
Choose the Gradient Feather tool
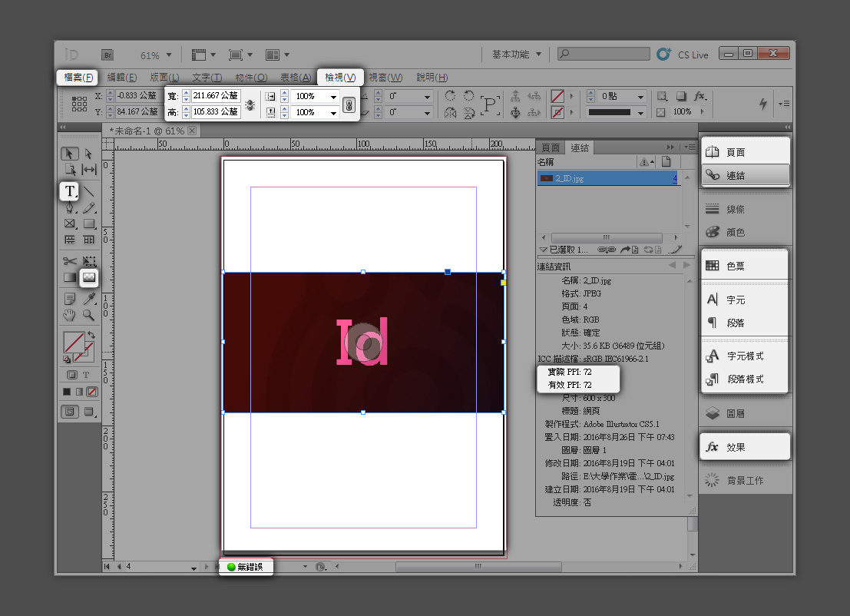tap(89, 277)
